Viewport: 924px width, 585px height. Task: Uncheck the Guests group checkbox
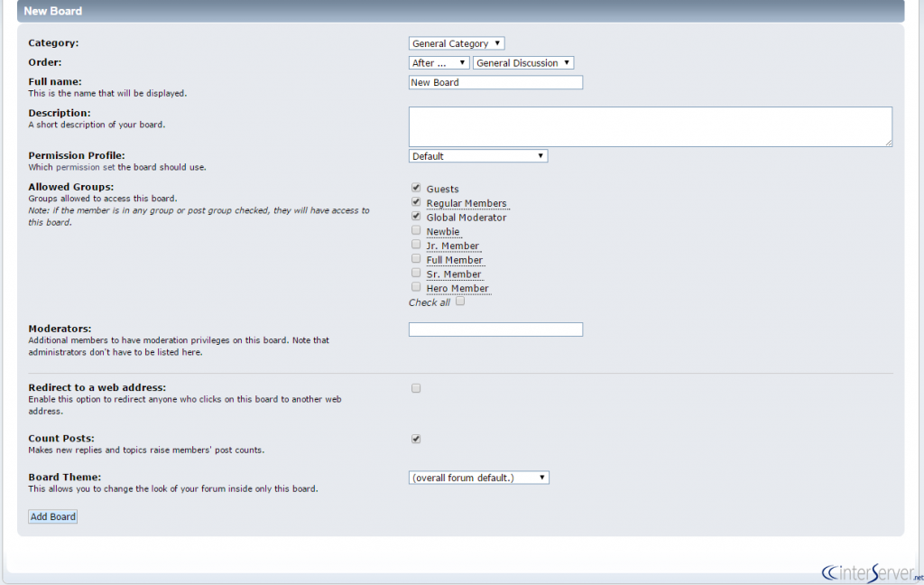416,188
